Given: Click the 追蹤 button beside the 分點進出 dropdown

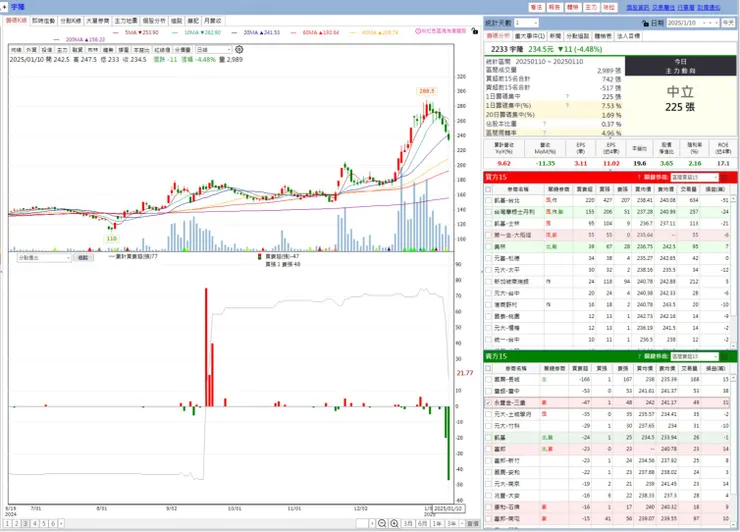Looking at the screenshot, I should click(x=83, y=258).
